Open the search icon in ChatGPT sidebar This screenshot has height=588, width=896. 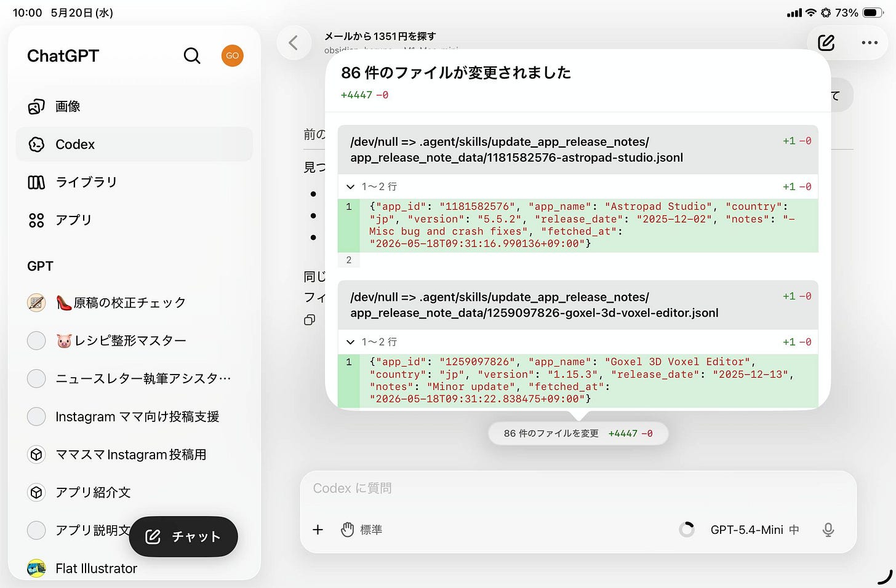tap(192, 56)
